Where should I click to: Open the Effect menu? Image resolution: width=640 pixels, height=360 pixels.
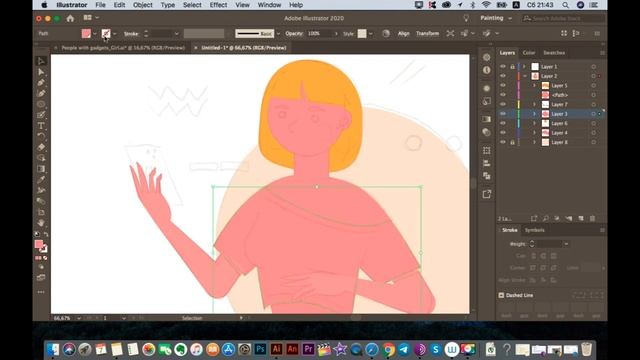point(218,5)
